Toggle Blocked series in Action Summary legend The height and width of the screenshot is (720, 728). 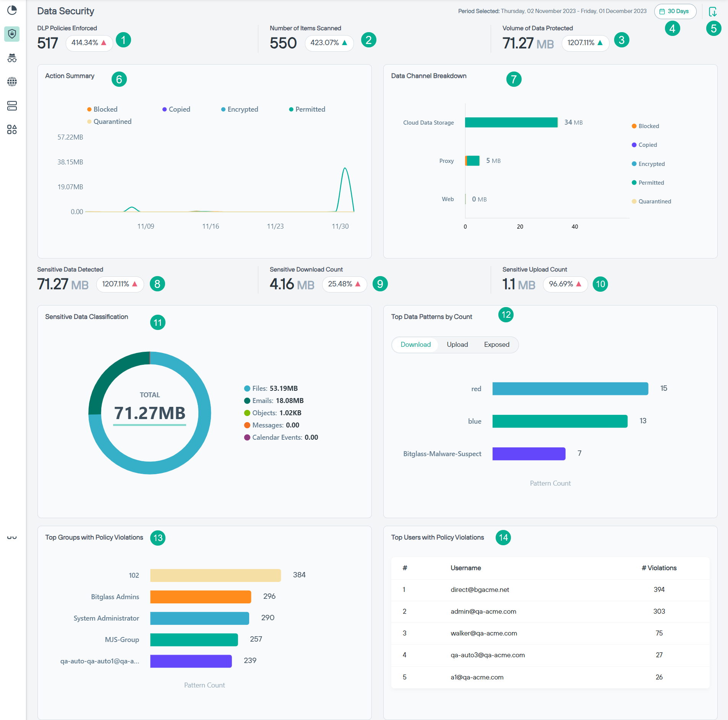[102, 109]
